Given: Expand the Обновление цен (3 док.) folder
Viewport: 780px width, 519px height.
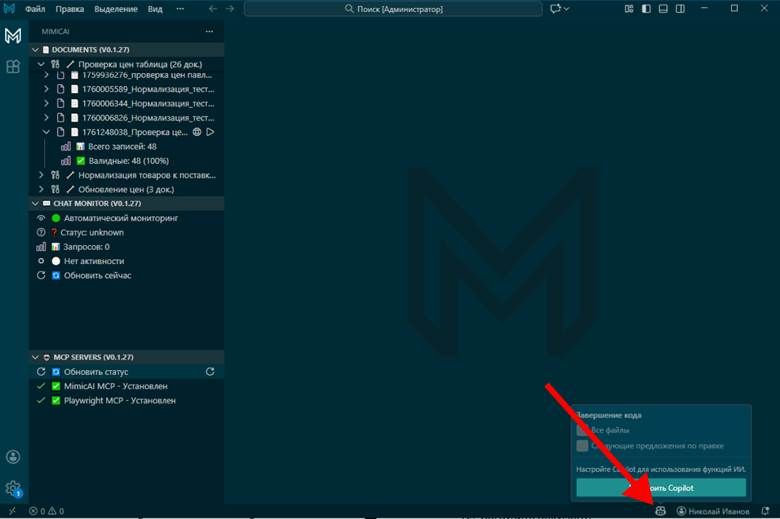Looking at the screenshot, I should tap(41, 189).
